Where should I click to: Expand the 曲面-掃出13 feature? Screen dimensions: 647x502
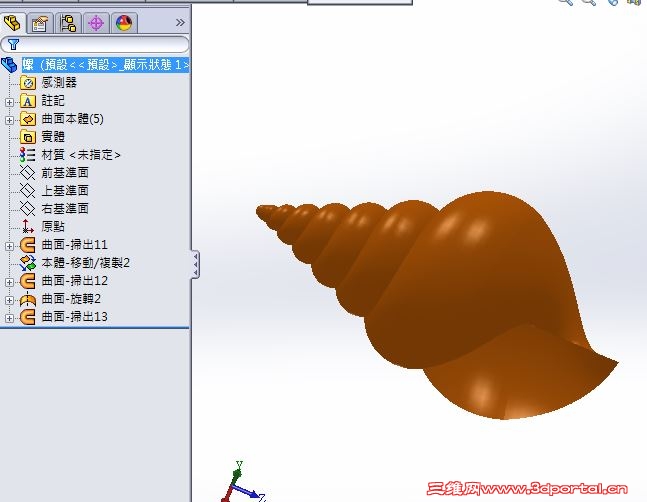(9, 318)
